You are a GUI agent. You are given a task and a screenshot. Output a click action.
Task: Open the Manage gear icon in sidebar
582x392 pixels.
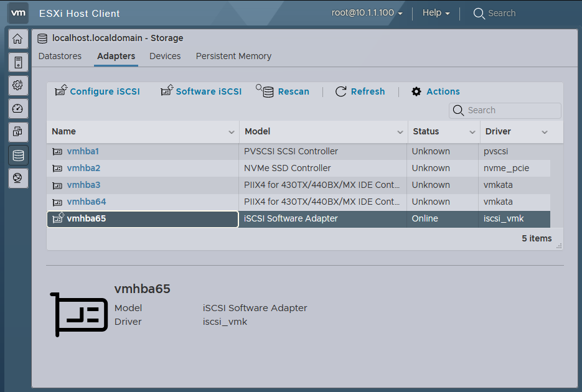coord(18,85)
